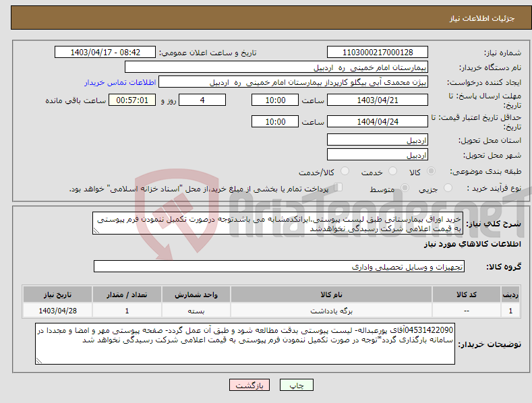Image resolution: width=532 pixels, height=403 pixels.
Task: Select the کالا radio button
Action: click(432, 171)
